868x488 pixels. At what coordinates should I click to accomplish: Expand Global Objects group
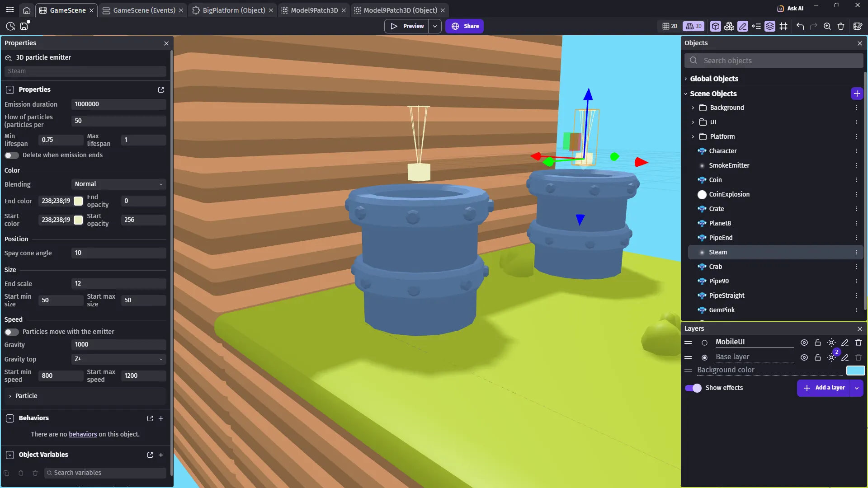coord(686,79)
